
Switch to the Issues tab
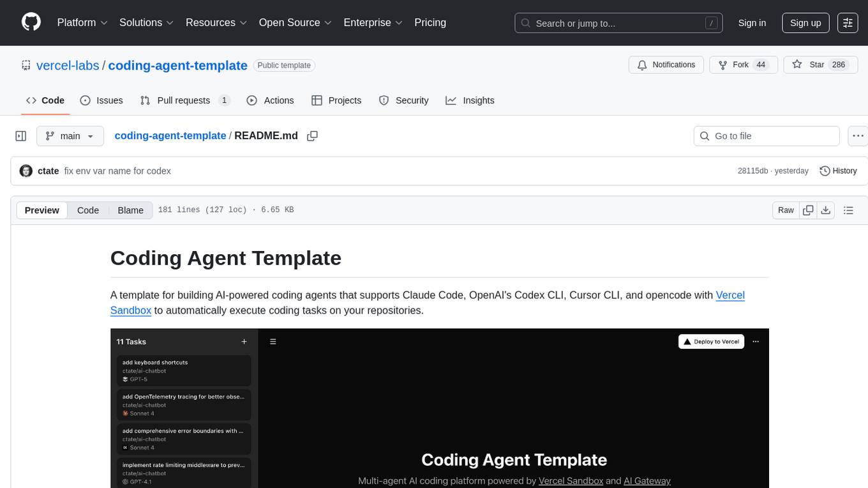101,100
